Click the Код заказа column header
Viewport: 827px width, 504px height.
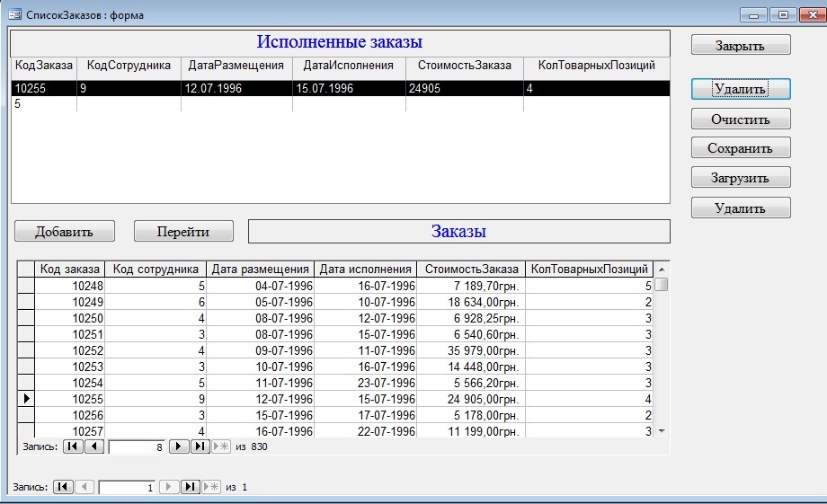point(69,269)
